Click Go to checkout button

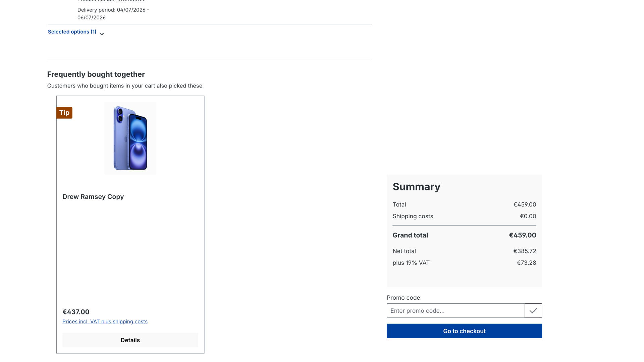click(x=464, y=331)
